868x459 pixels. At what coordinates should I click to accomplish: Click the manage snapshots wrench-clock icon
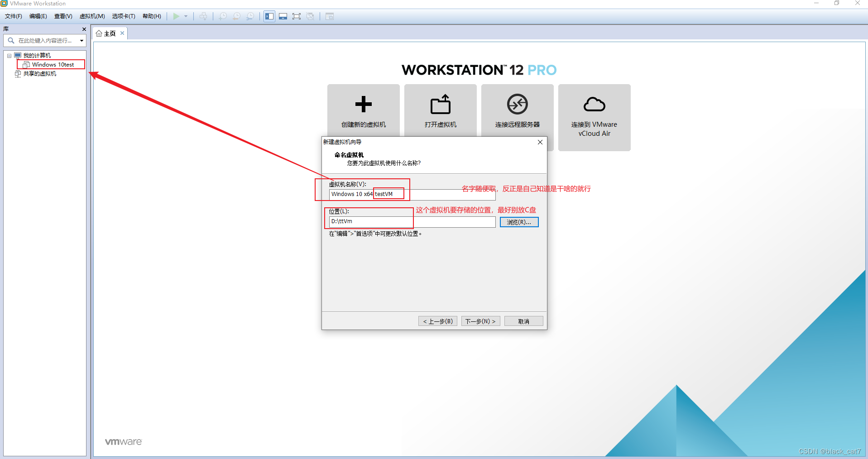[x=250, y=16]
